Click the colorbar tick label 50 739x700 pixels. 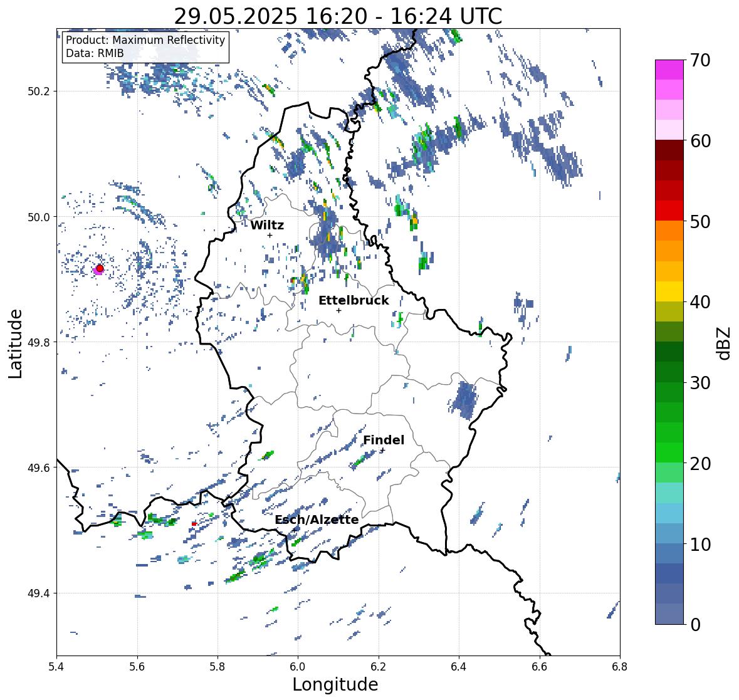(x=700, y=222)
